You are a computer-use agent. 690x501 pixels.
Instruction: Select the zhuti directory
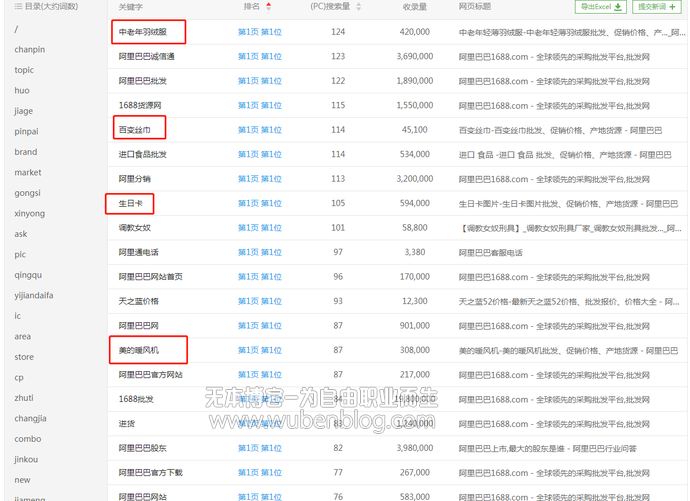point(24,398)
